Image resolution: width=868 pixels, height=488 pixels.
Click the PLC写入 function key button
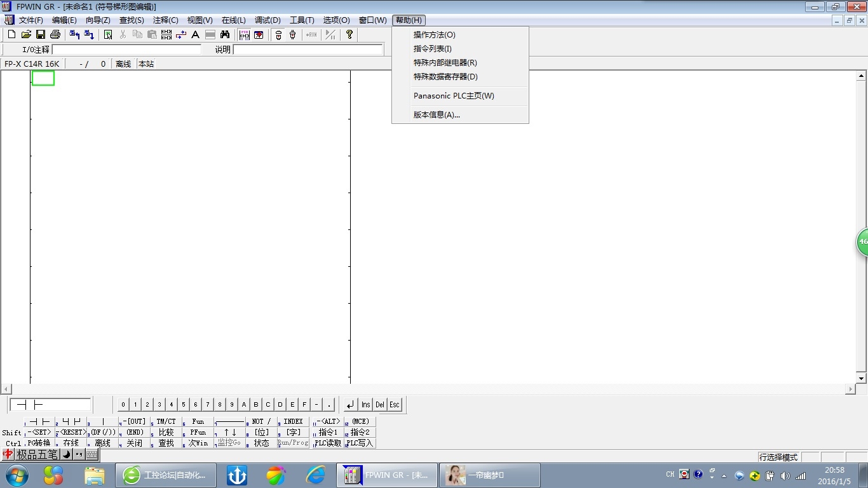tap(360, 443)
